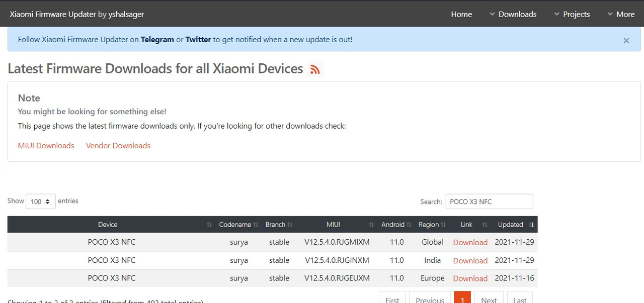Open the RSS feed icon beside the heading
Screen dimensions: 644x303
pyautogui.click(x=315, y=69)
